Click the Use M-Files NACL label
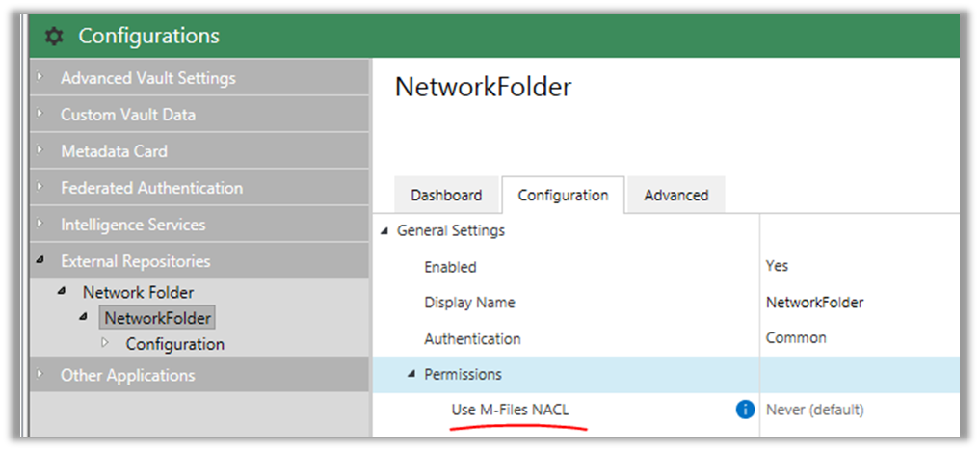The height and width of the screenshot is (451, 980). (510, 410)
